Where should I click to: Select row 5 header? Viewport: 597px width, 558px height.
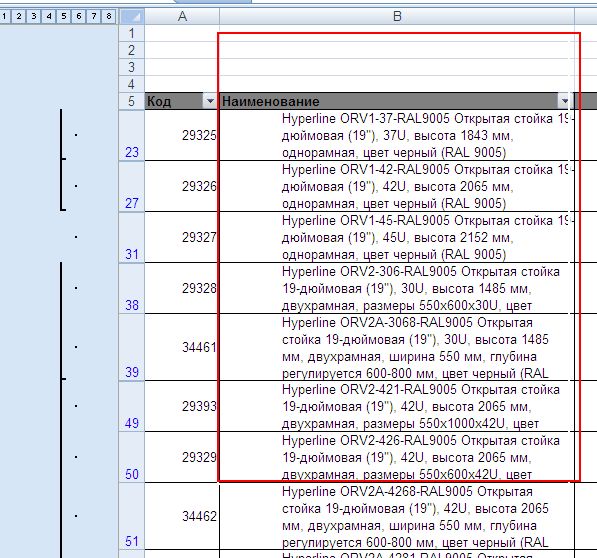pos(132,101)
